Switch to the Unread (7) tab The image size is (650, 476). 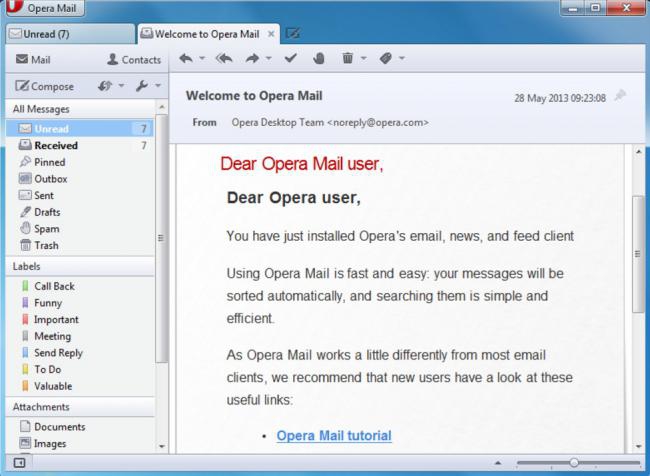coord(70,34)
